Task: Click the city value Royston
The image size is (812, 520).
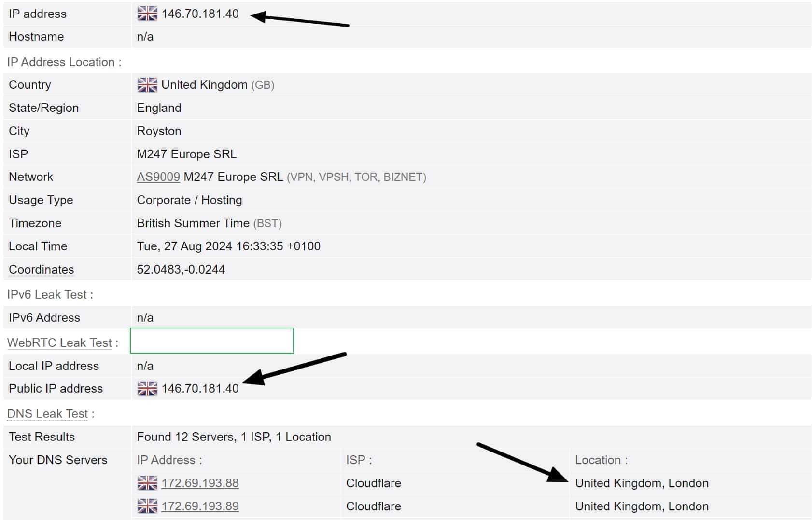Action: point(159,131)
